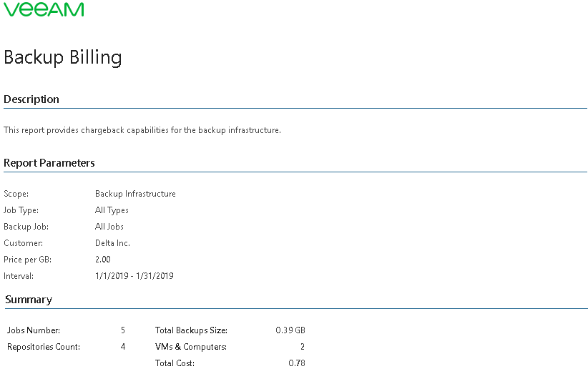Select the Backup Billing title
This screenshot has width=588, height=374.
[63, 58]
